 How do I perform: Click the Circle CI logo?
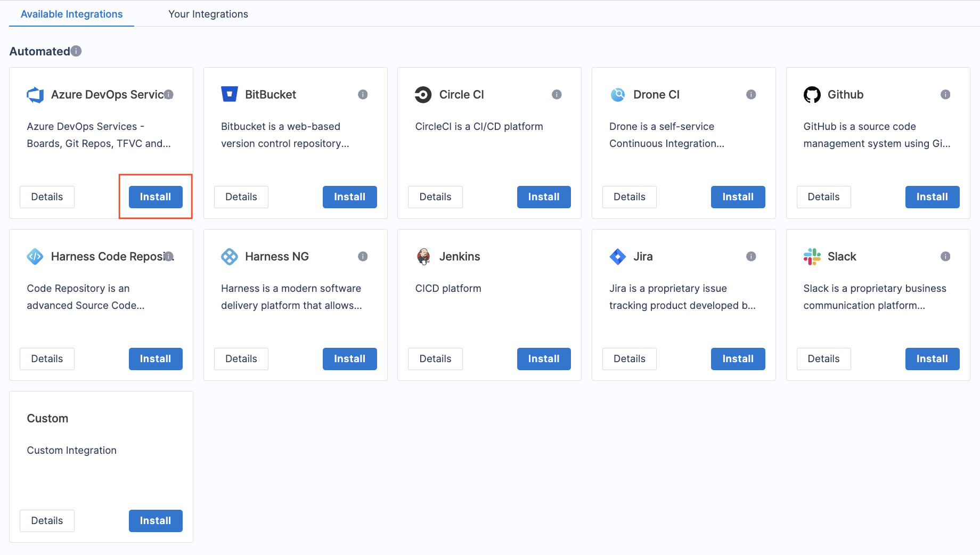pos(423,94)
